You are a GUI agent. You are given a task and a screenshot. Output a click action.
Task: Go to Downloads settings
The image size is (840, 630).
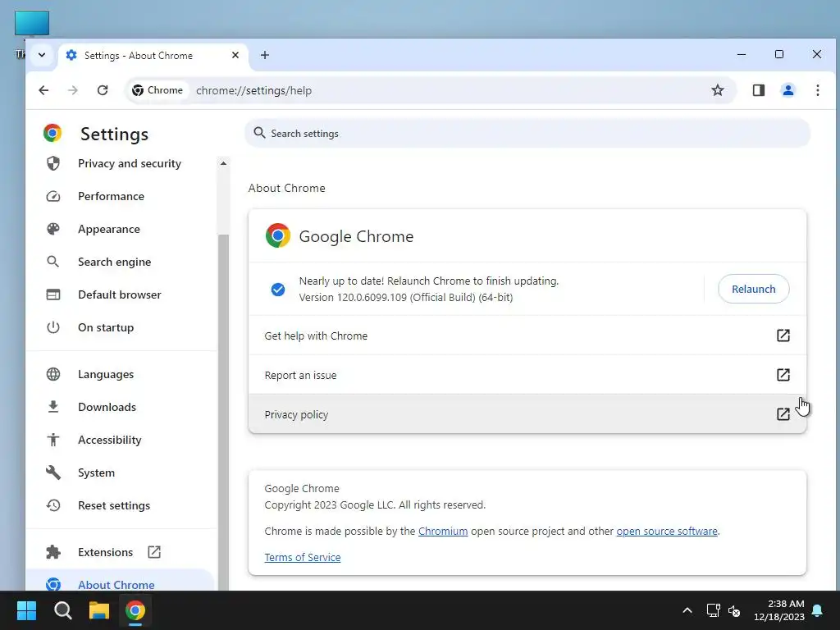121,407
